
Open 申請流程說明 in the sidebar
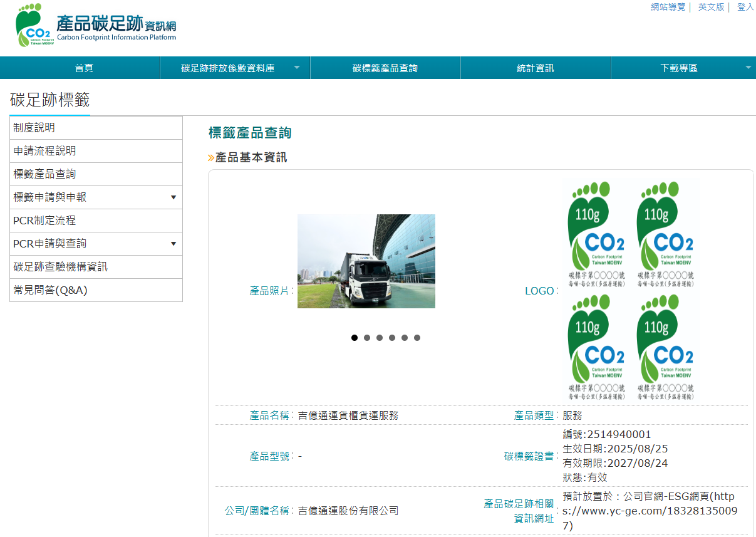coord(96,151)
